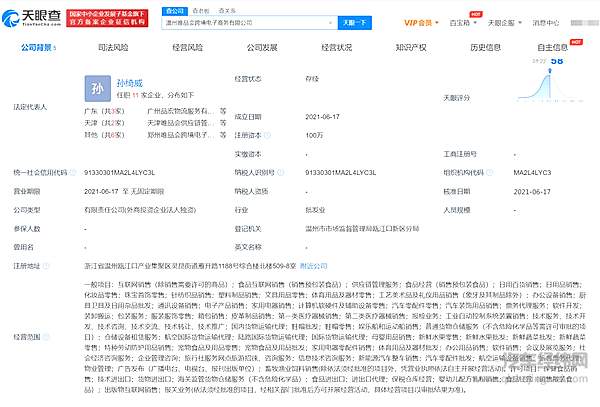Clear the search field with the x icon
600x407 pixels.
pos(330,23)
